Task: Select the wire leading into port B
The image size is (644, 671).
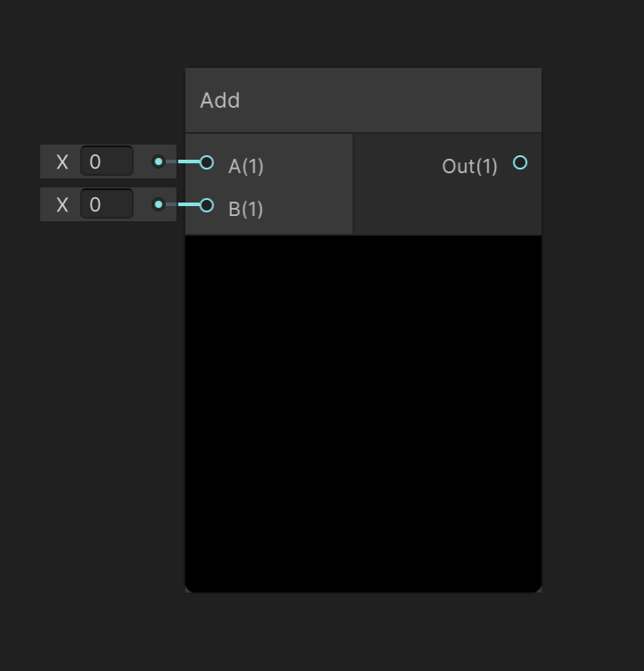Action: (184, 205)
